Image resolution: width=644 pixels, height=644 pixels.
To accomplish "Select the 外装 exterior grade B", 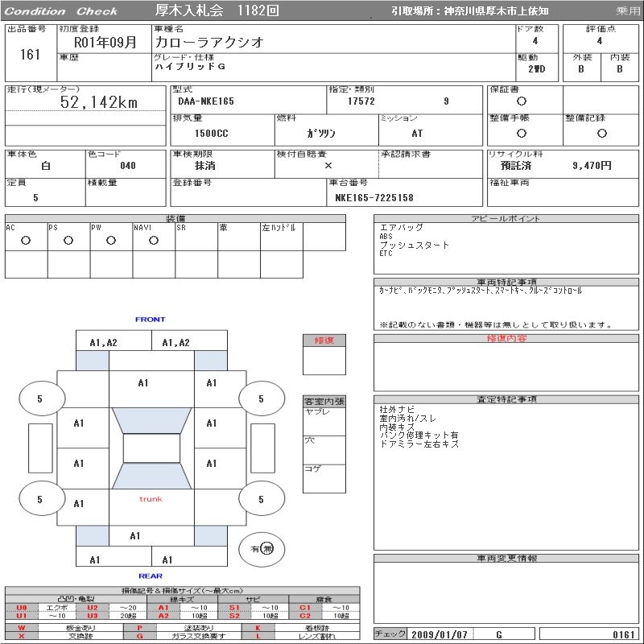I will (580, 69).
